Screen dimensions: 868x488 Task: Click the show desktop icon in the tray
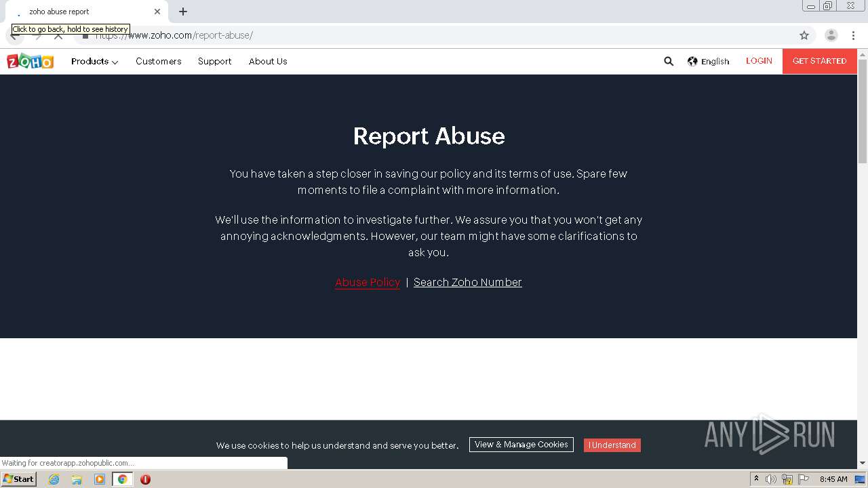860,479
